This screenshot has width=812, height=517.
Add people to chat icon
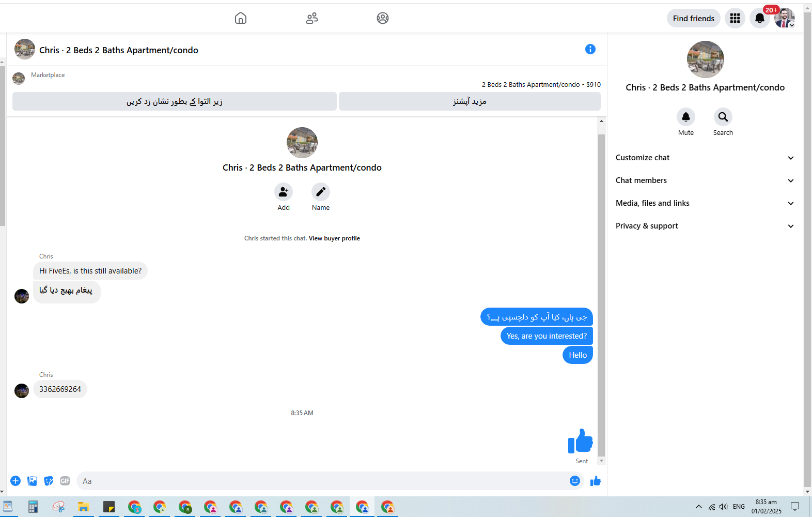[284, 192]
